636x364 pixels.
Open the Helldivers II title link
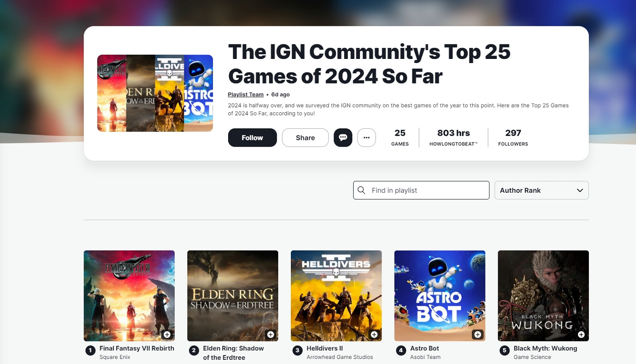324,348
